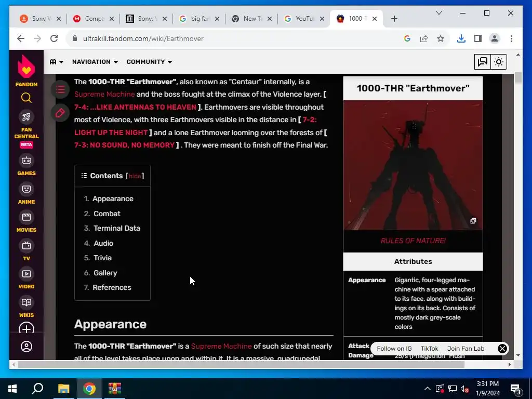Expand the NAVIGATION dropdown menu
The height and width of the screenshot is (399, 532).
(95, 62)
